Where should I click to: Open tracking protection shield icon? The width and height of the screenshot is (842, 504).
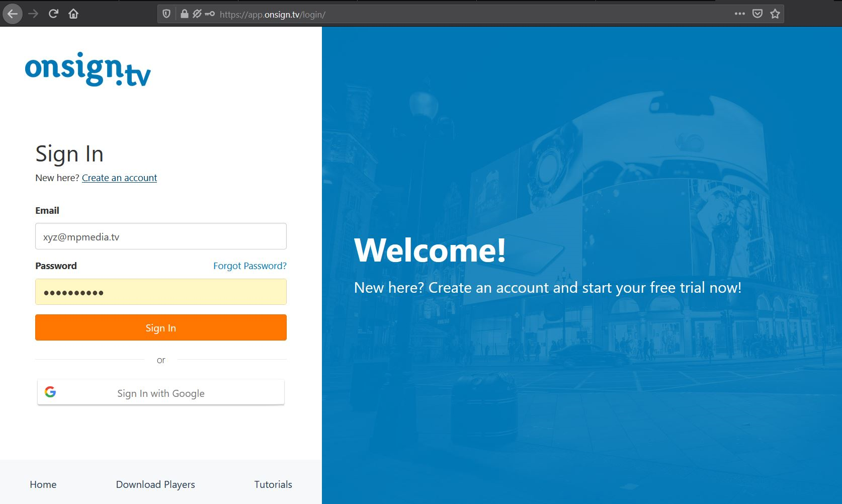click(166, 14)
